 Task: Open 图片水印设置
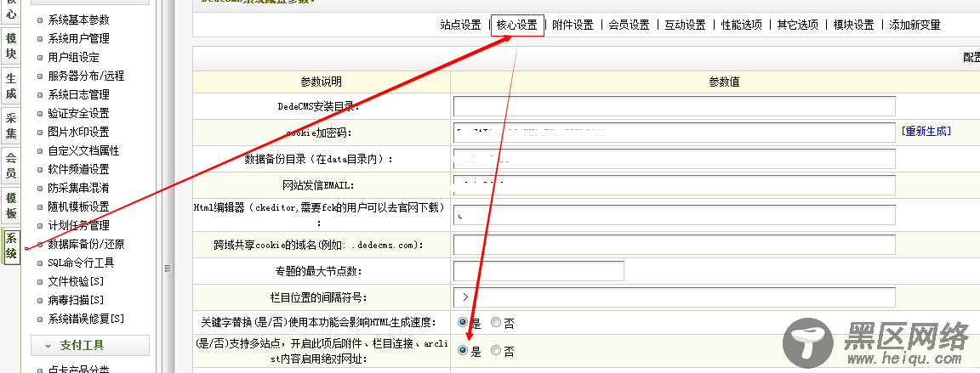point(78,133)
